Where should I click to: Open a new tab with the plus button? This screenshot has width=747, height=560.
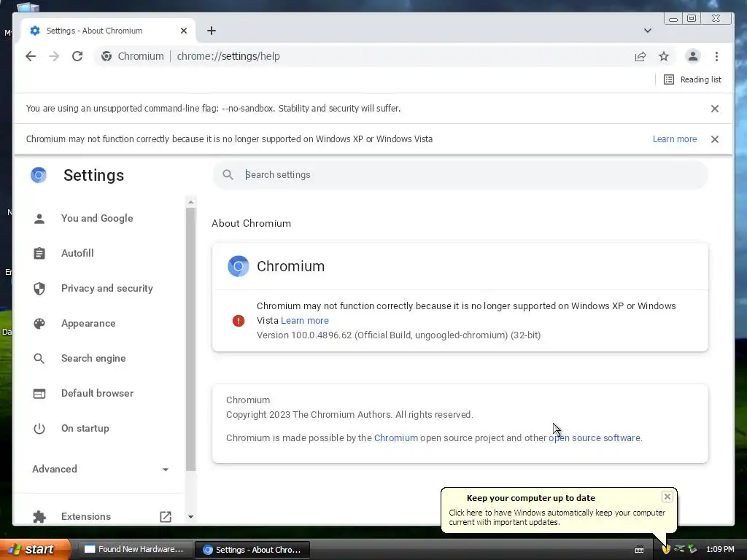(x=212, y=31)
